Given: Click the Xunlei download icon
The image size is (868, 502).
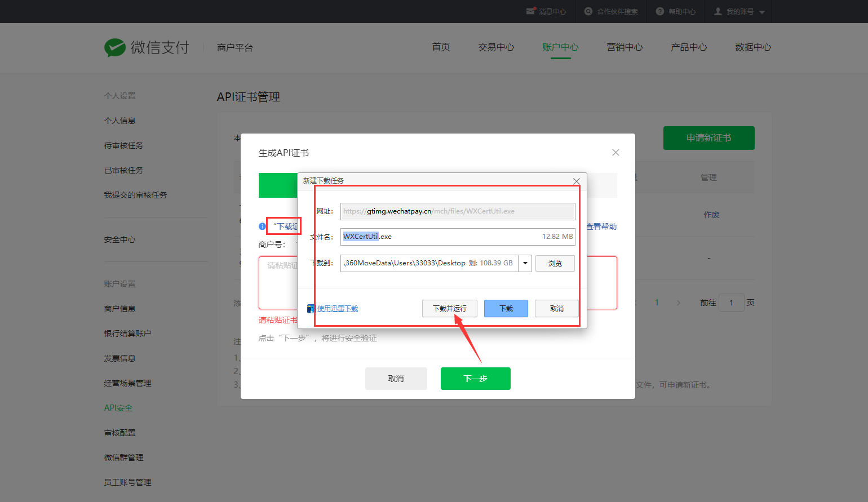Looking at the screenshot, I should pyautogui.click(x=311, y=309).
